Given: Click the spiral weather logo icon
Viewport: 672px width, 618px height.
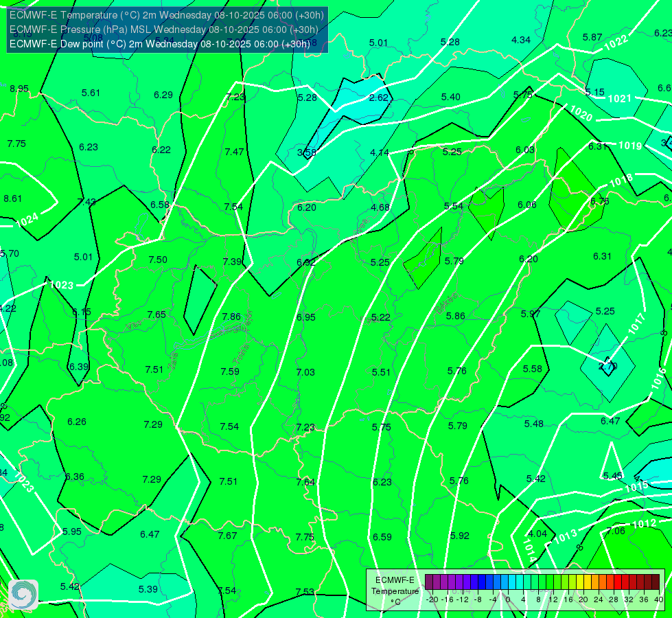Looking at the screenshot, I should point(23,595).
